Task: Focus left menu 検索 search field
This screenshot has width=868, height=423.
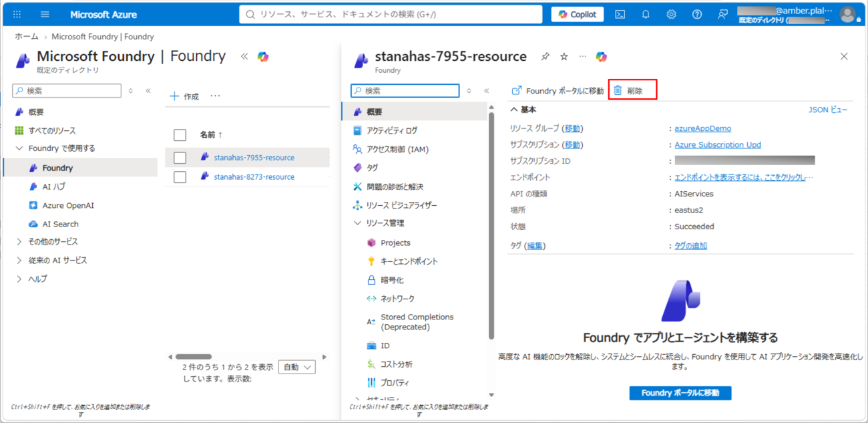Action: (x=67, y=90)
